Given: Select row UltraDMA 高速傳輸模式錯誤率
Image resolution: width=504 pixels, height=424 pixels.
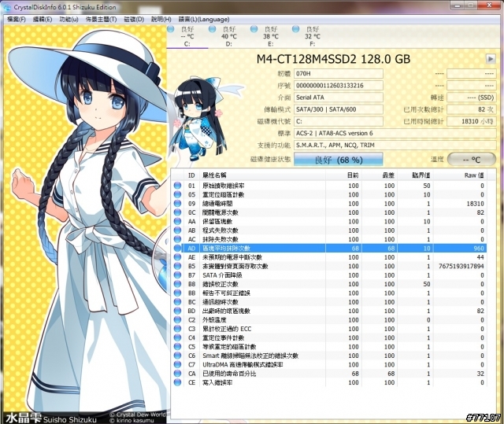Looking at the screenshot, I should (x=329, y=365).
